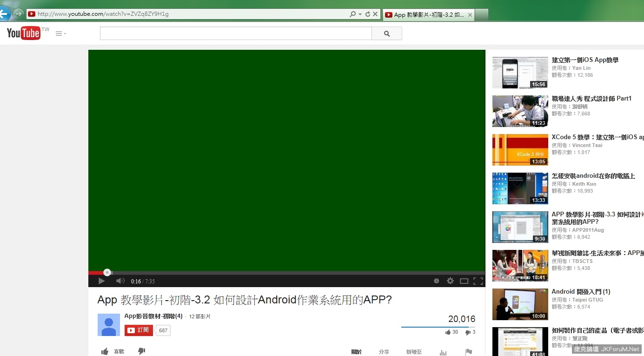Image resolution: width=644 pixels, height=356 pixels.
Task: Expand the YouTube guide menu
Action: pyautogui.click(x=60, y=34)
